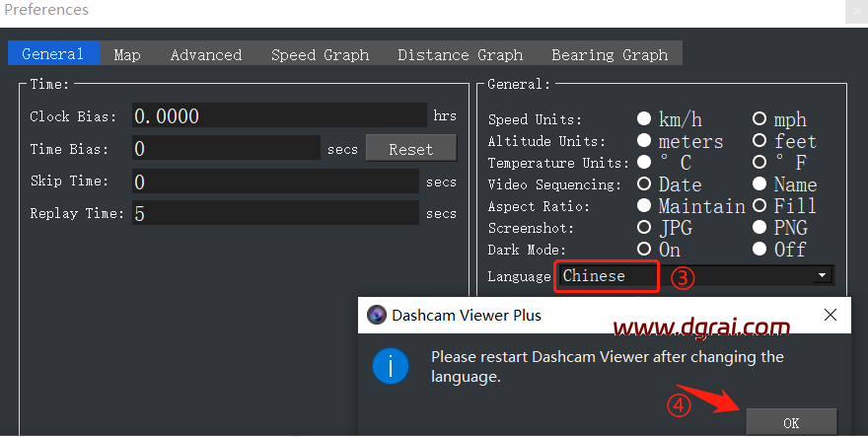Screen dimensions: 868x437
Task: Select mph speed units
Action: (759, 119)
